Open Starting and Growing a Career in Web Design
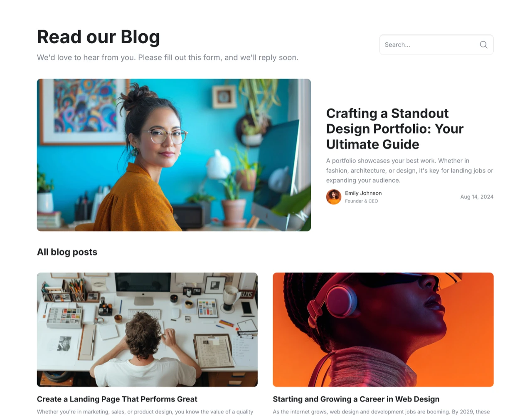 [x=356, y=399]
